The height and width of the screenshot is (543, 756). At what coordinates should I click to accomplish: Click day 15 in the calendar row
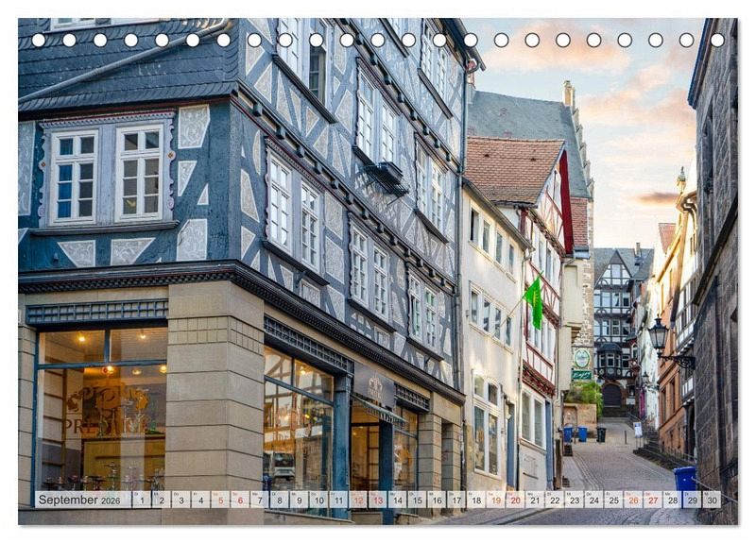click(x=417, y=500)
